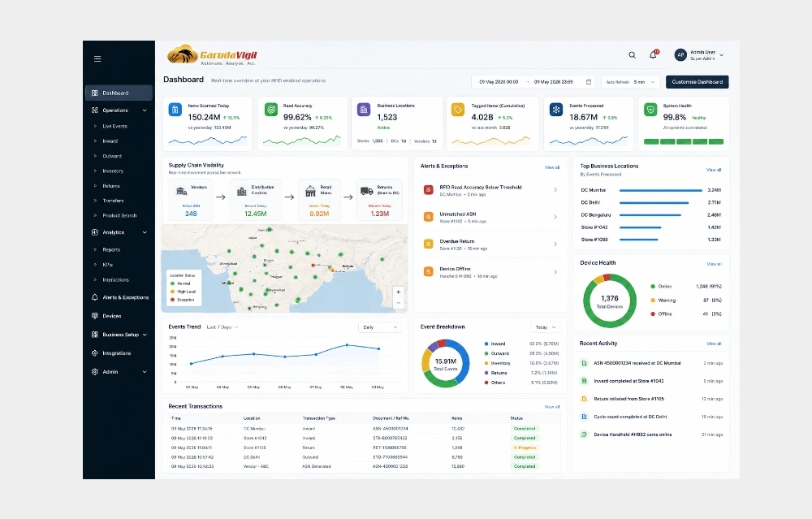This screenshot has width=812, height=519.
Task: Click the Returns truck icon
Action: tap(367, 191)
